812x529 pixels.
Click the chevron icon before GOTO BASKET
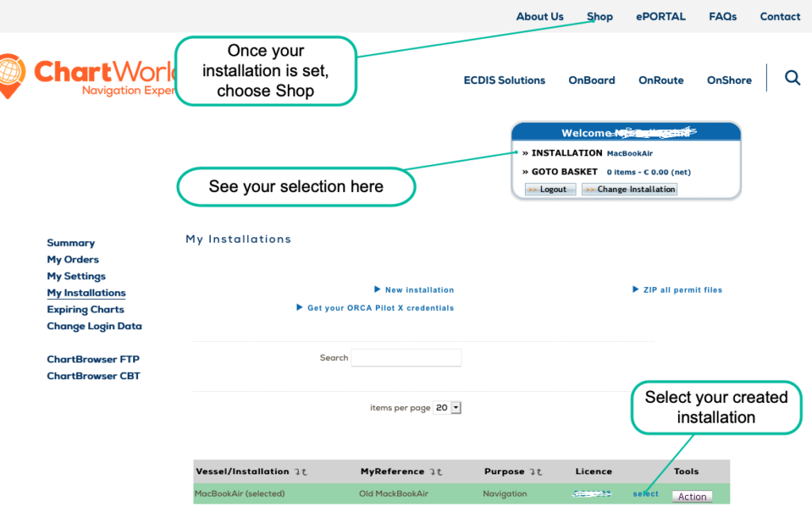[523, 171]
